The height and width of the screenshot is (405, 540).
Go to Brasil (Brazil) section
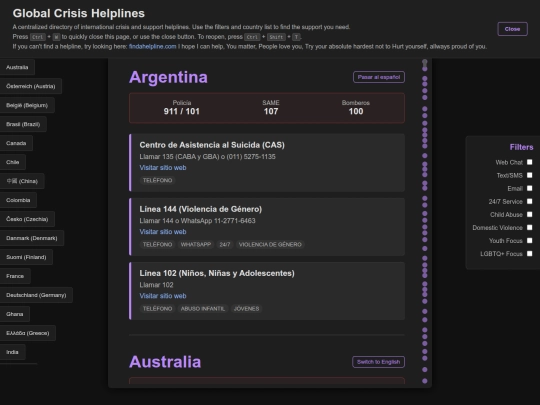click(x=23, y=124)
